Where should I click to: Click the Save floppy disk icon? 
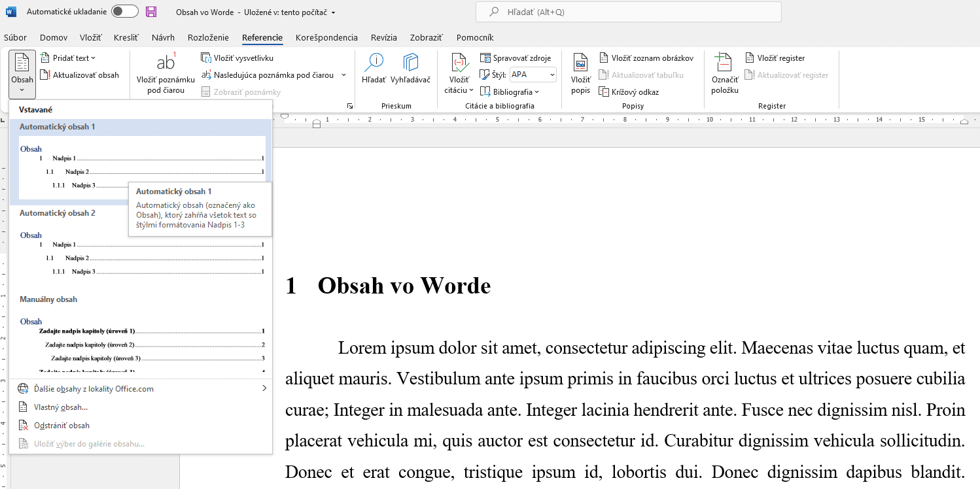click(x=151, y=12)
